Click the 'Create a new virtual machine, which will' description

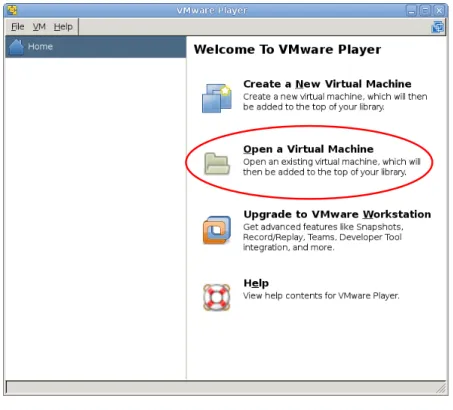[x=335, y=102]
